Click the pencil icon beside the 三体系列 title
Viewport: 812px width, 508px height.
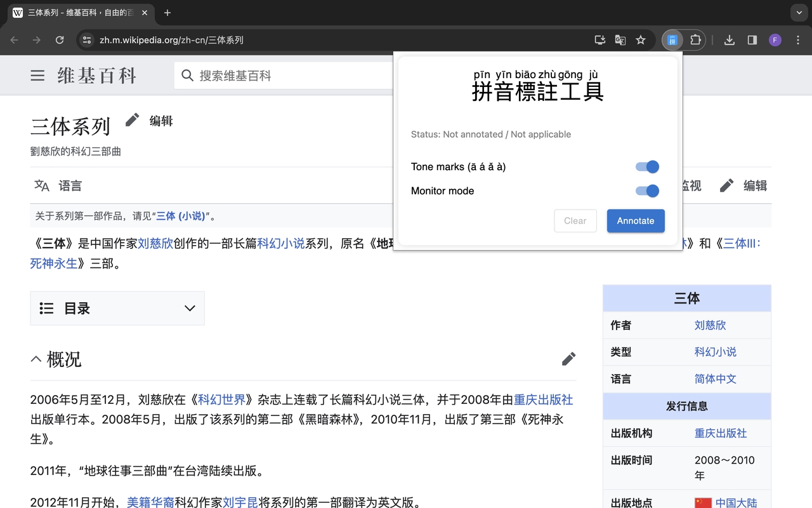[x=132, y=119]
